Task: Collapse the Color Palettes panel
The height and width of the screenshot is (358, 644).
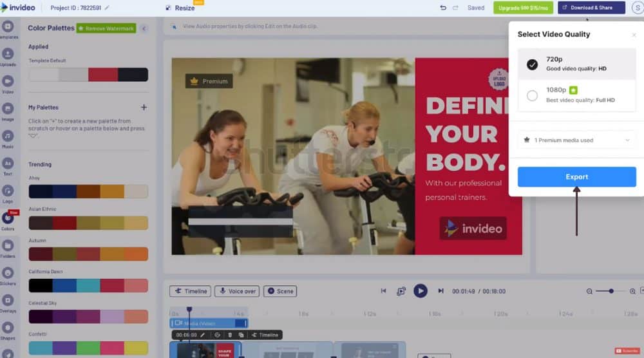Action: [144, 28]
